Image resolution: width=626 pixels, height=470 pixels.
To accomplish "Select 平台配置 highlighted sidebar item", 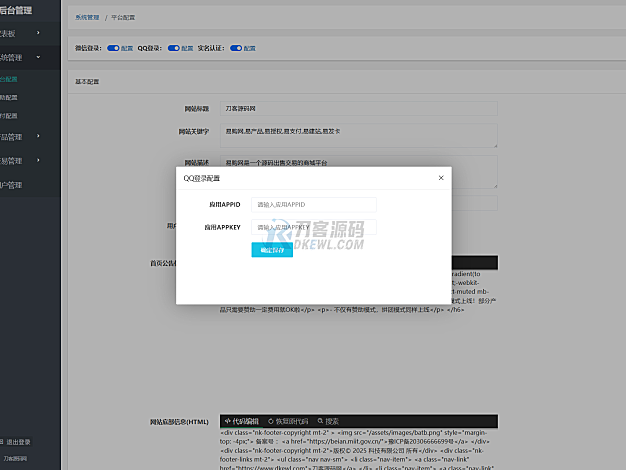I will click(8, 78).
